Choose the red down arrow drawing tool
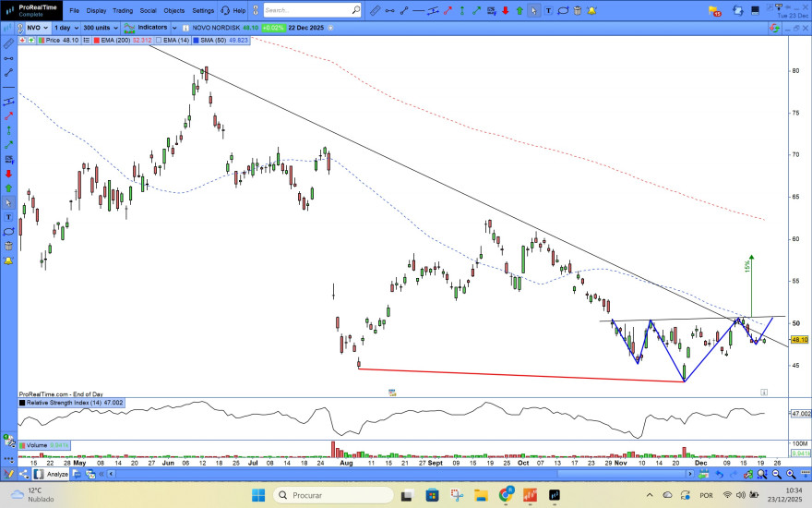The height and width of the screenshot is (508, 812). pos(506,10)
